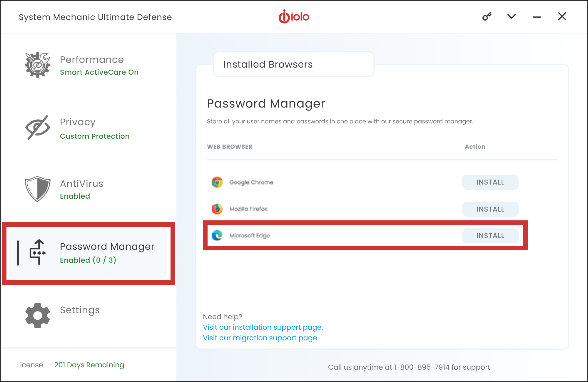Viewport: 588px width, 382px height.
Task: Click the Mozilla Firefox icon
Action: [217, 209]
